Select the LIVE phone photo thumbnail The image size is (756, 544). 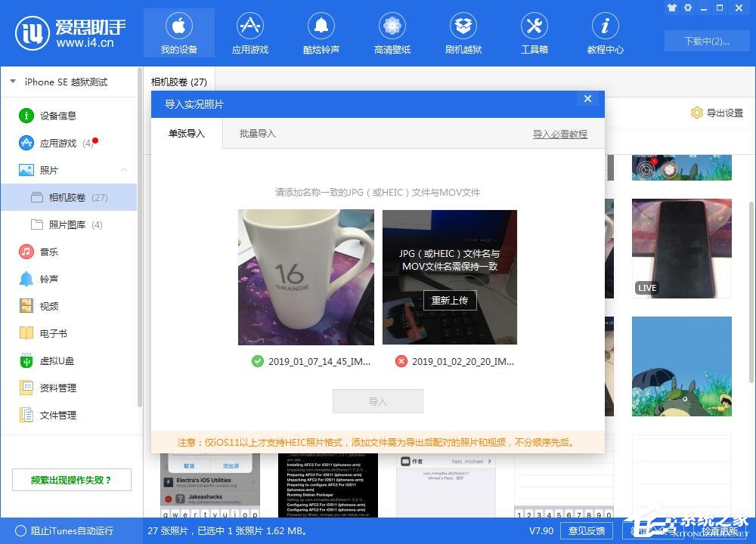tap(681, 249)
